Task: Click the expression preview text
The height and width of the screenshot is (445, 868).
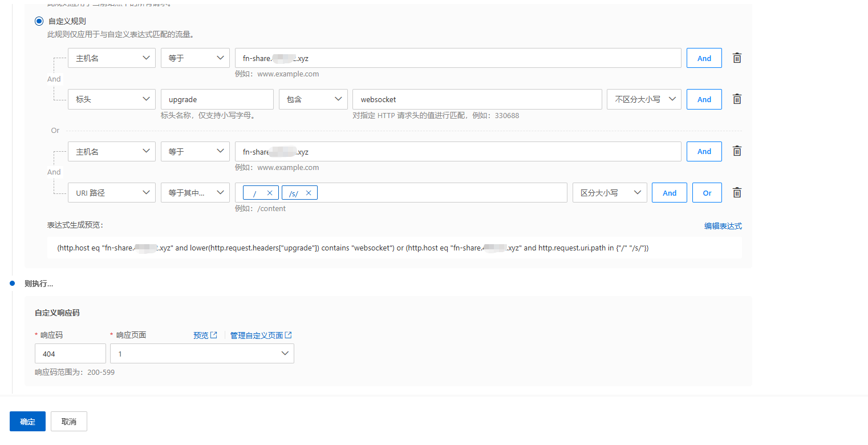Action: click(x=353, y=248)
